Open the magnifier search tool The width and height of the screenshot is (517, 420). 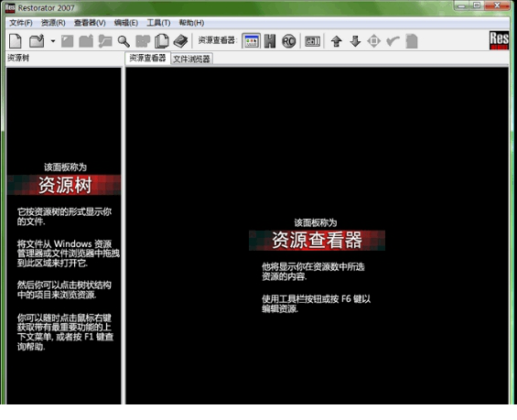(x=124, y=41)
